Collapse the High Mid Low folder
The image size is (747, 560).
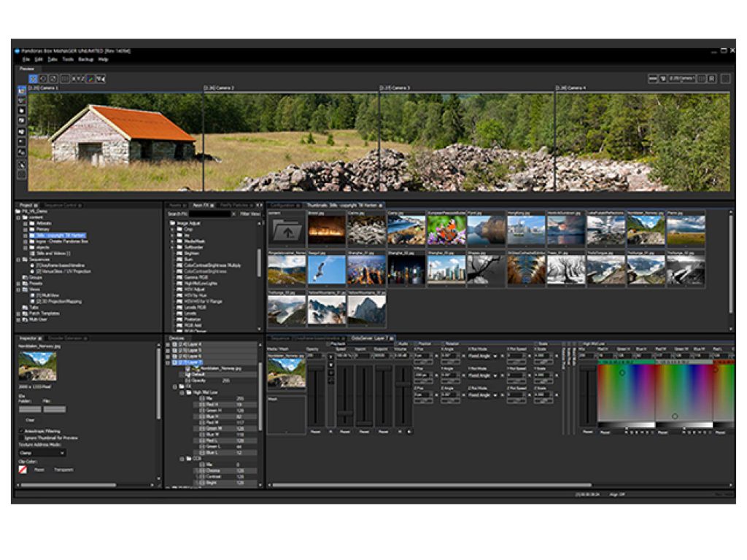[181, 392]
